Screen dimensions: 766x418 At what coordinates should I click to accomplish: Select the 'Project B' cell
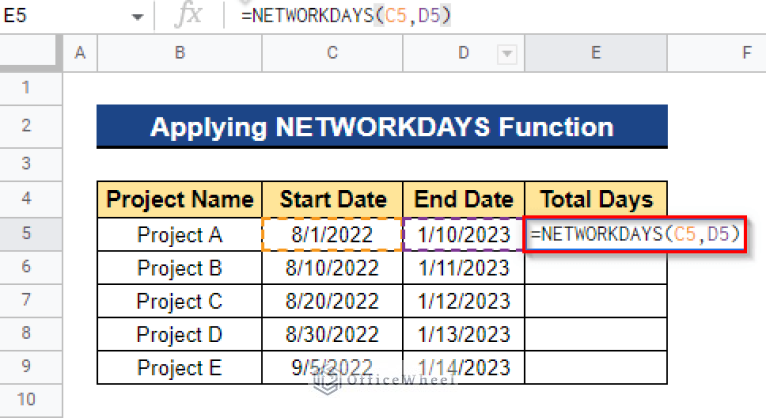click(180, 268)
